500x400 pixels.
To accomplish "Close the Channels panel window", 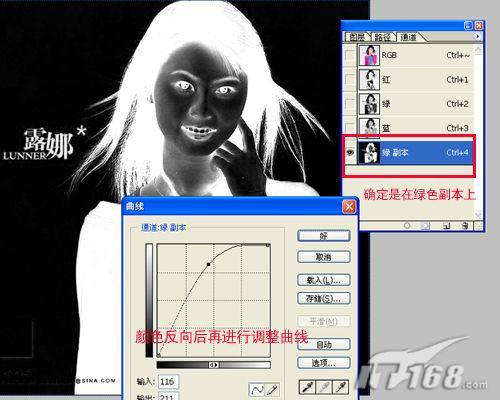I will (479, 25).
